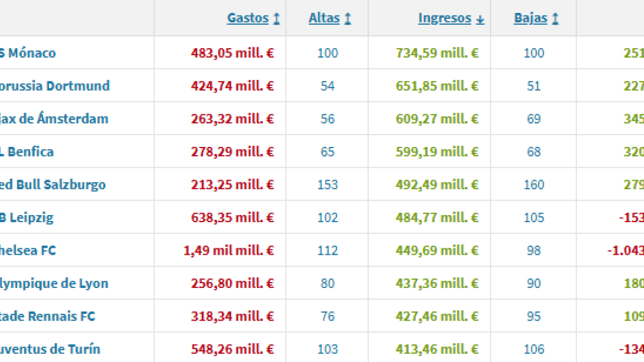Image resolution: width=644 pixels, height=362 pixels.
Task: Select Benfica expenses 278,29 mill. €
Action: click(x=232, y=152)
